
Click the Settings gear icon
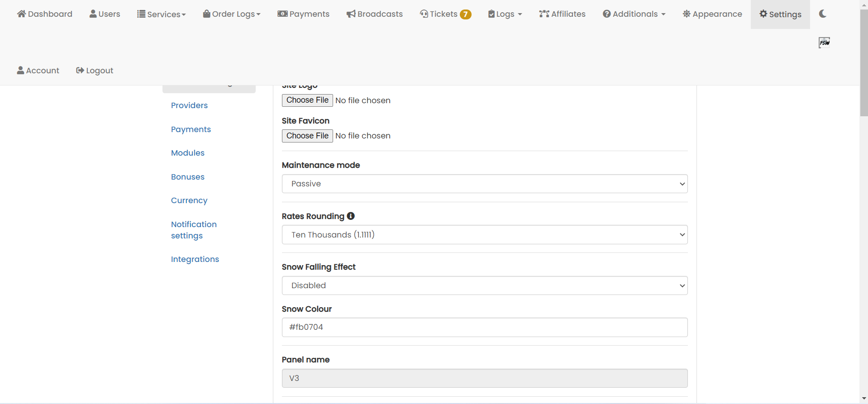click(763, 14)
